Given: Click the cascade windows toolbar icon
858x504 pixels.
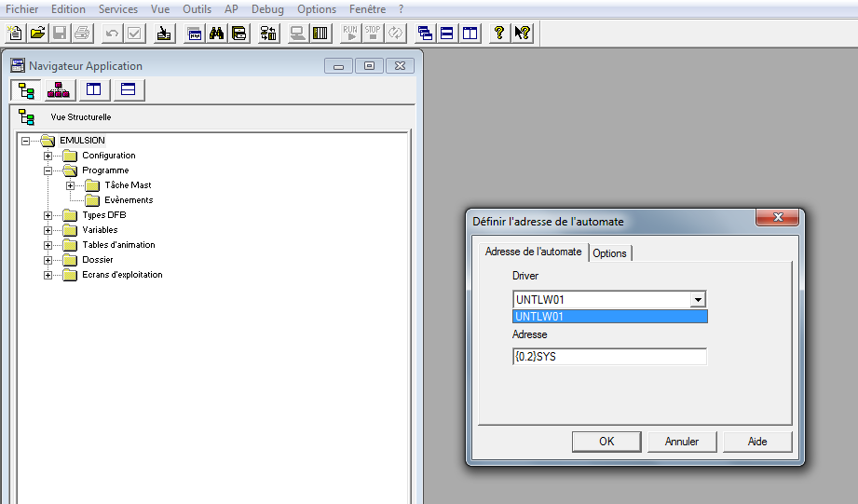Looking at the screenshot, I should tap(425, 34).
